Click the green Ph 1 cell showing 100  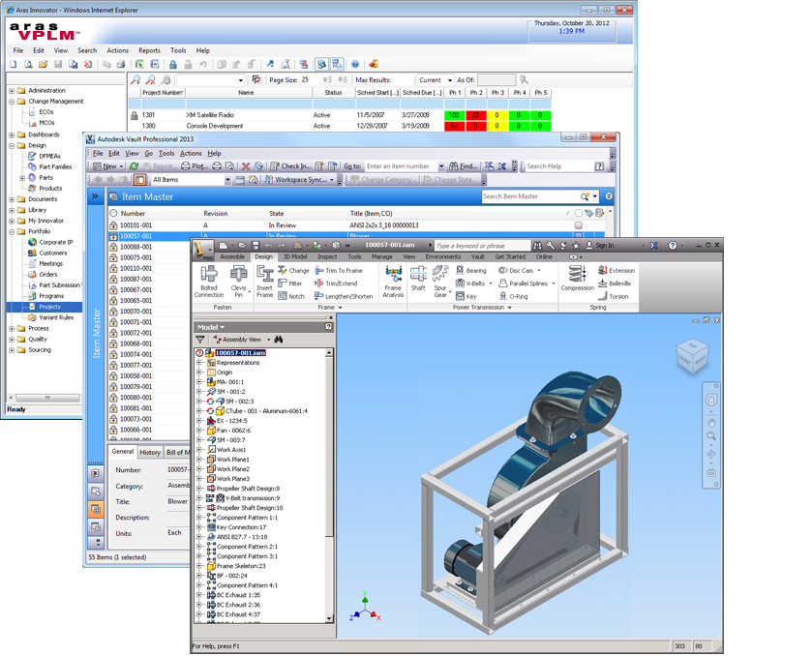(454, 115)
